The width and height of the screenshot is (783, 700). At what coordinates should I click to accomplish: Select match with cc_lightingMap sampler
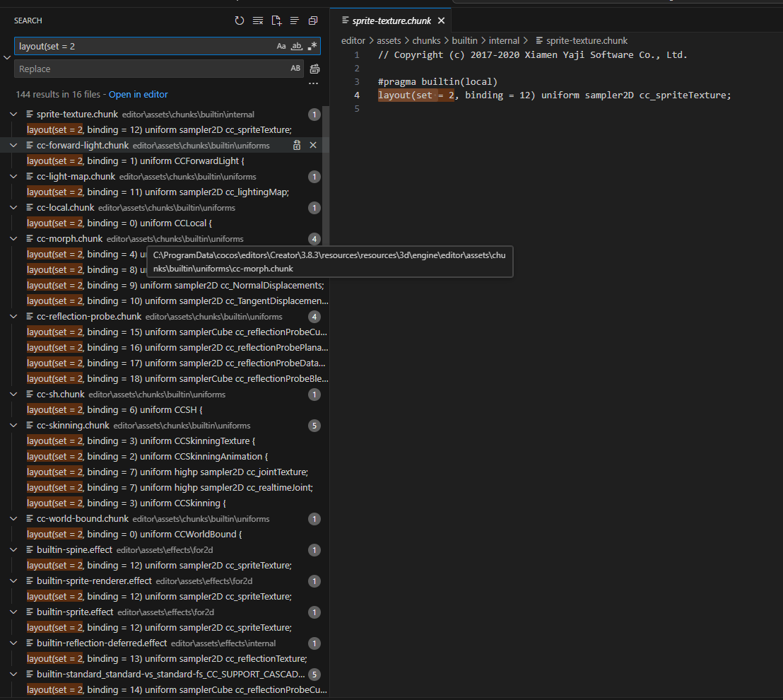pos(158,192)
